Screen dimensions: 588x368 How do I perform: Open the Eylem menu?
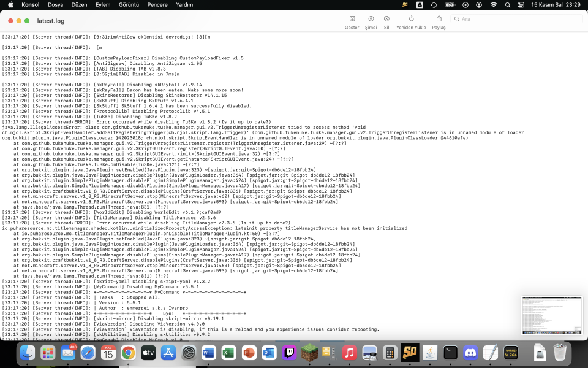103,5
